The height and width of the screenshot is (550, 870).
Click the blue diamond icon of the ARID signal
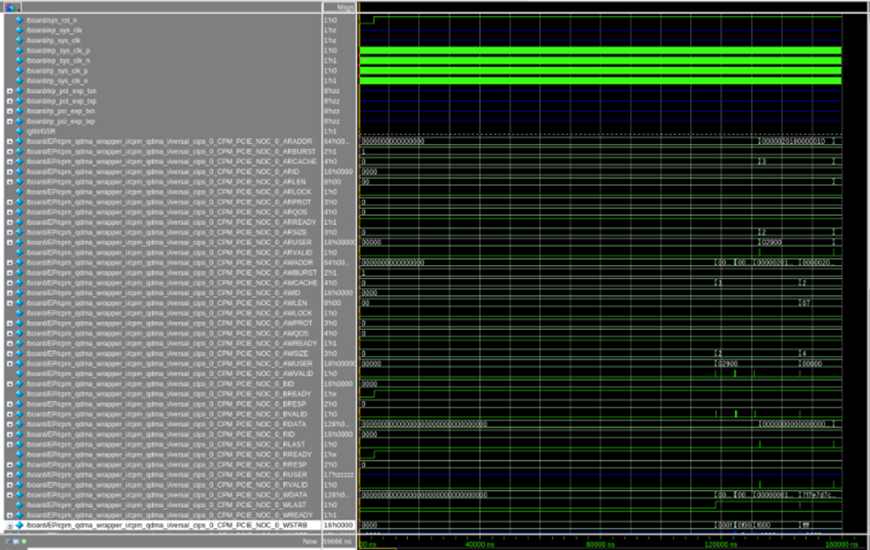coord(19,171)
